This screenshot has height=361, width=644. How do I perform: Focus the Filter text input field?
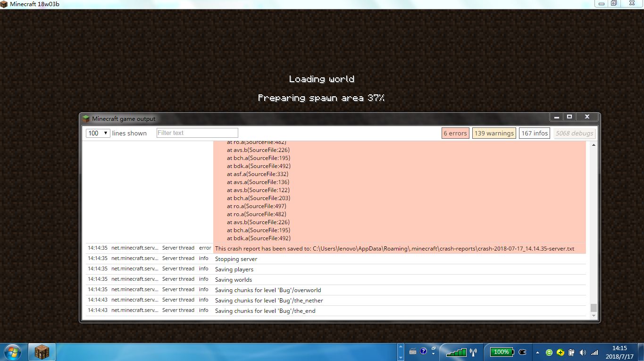pyautogui.click(x=197, y=133)
